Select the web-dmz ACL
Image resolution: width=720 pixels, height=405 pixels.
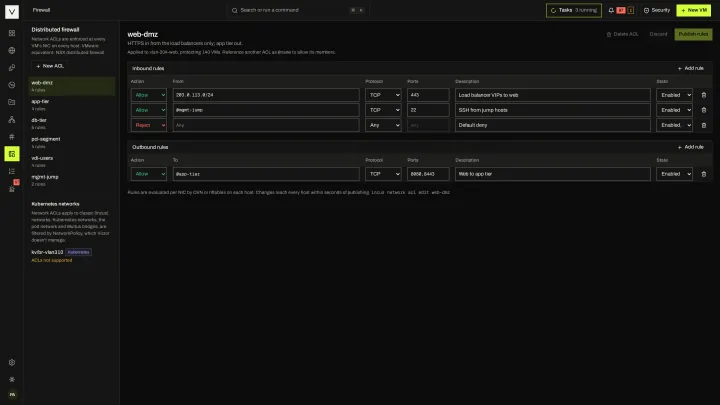(72, 86)
